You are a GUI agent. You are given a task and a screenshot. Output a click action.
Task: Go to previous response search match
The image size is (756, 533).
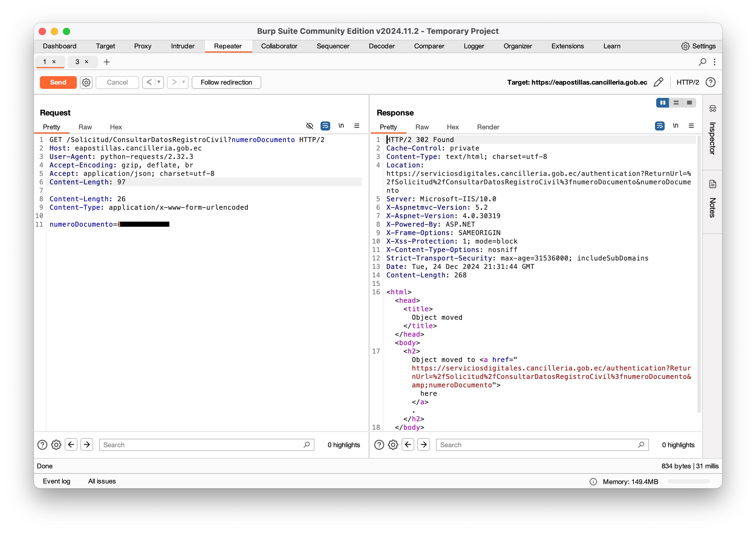pos(408,445)
